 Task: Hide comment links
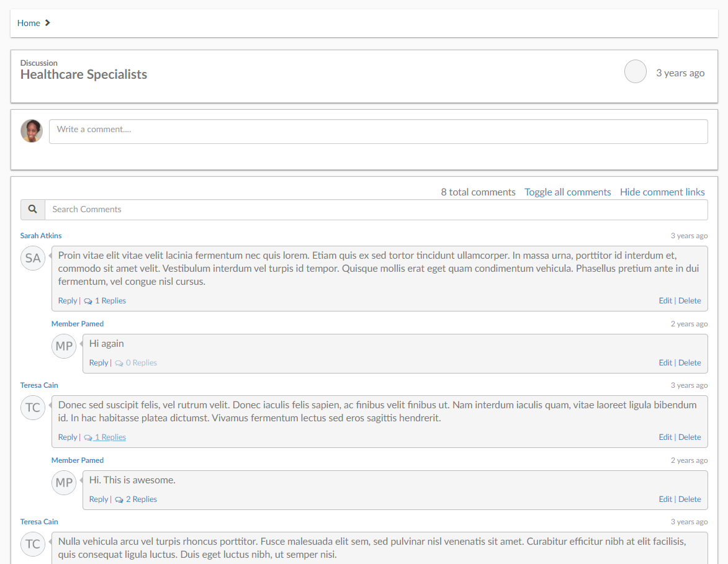pos(662,192)
